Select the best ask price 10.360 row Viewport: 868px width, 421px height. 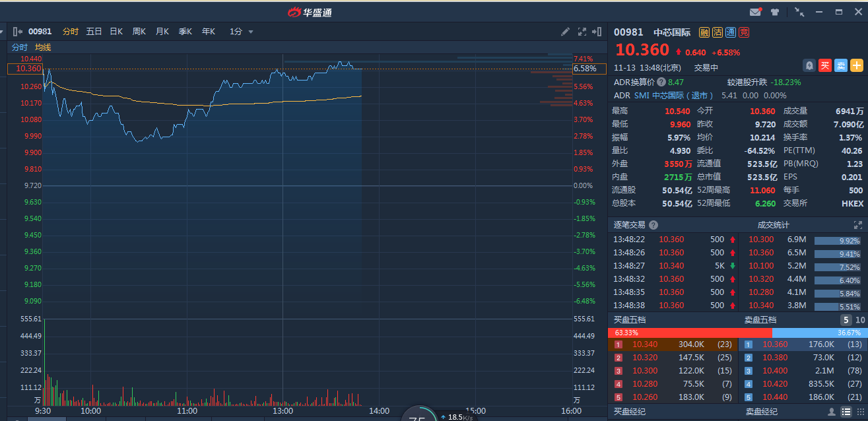pos(803,344)
